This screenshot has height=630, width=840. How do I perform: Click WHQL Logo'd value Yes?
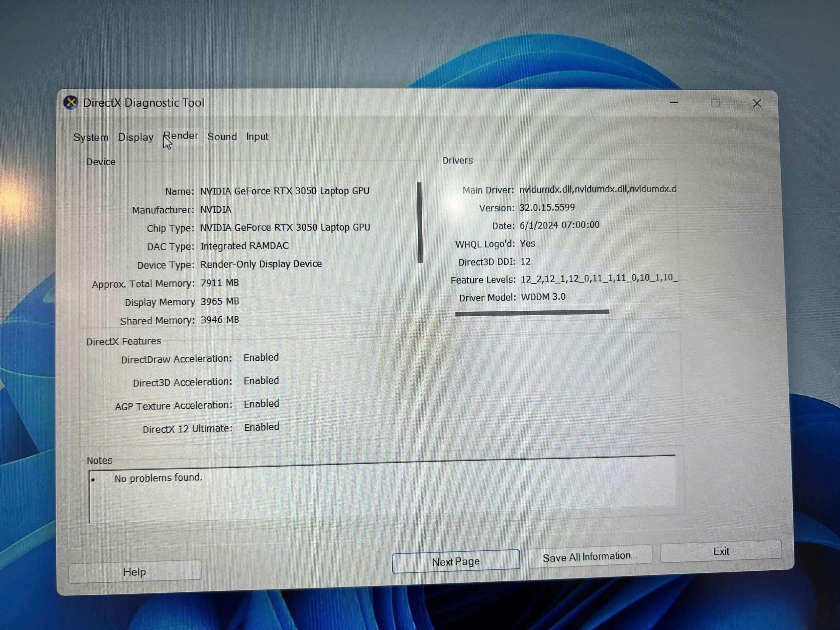tap(528, 243)
